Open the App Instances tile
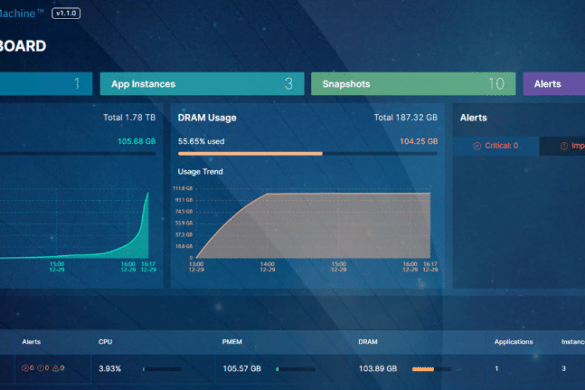Image resolution: width=585 pixels, height=390 pixels. [x=202, y=84]
